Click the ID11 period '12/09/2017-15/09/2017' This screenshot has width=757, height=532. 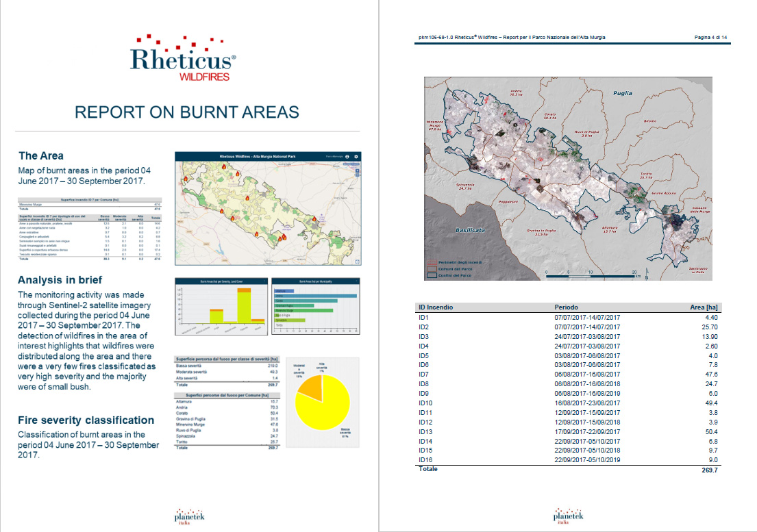(587, 413)
